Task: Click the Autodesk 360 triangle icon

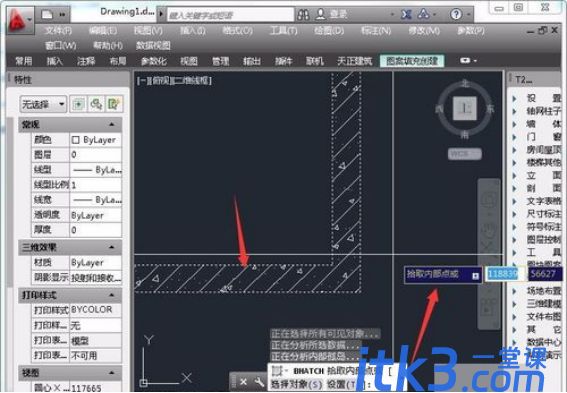Action: click(x=423, y=14)
